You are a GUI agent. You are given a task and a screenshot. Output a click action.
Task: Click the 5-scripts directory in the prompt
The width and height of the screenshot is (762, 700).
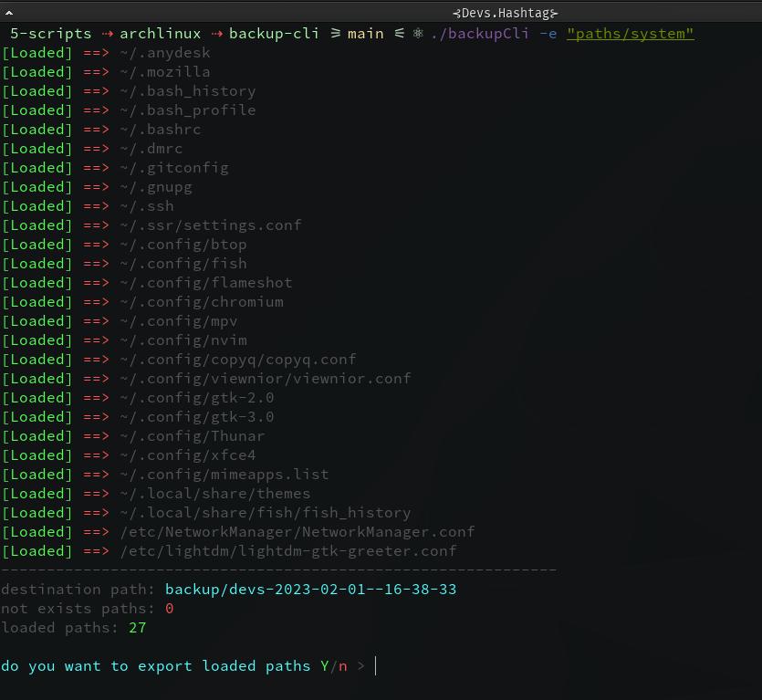click(50, 34)
